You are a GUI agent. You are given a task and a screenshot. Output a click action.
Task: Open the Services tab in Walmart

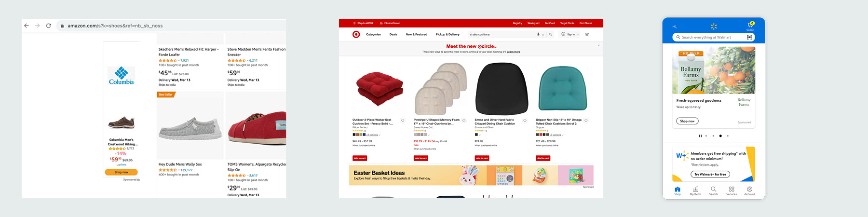(732, 191)
